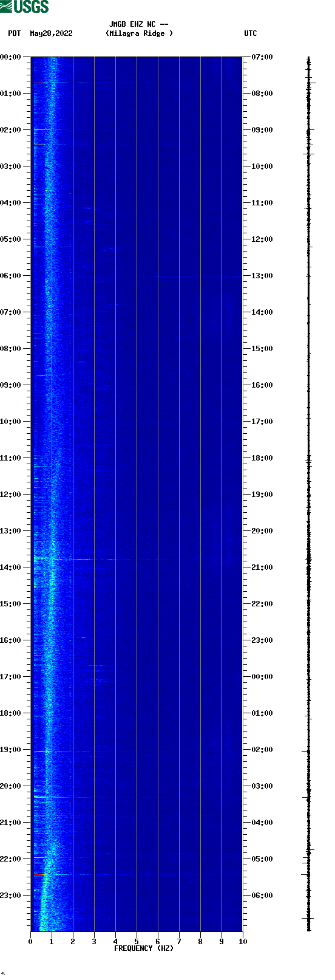The height and width of the screenshot is (980, 335).
Task: Click the 22:00 UTC time label
Action: (262, 604)
